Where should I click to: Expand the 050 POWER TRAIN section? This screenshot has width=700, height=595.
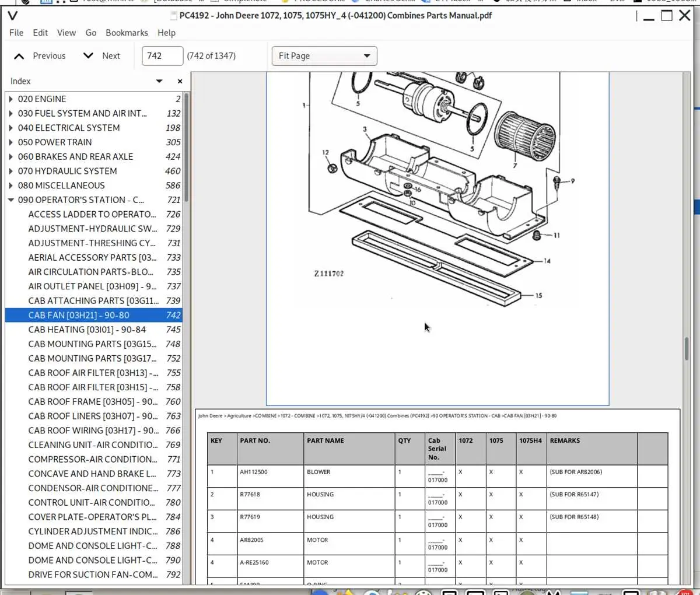click(11, 142)
